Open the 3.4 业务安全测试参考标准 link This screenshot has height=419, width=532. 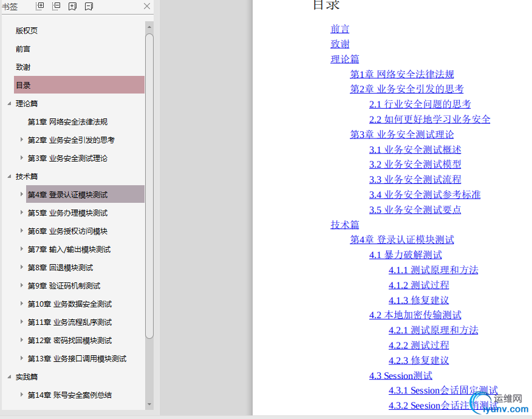tap(425, 194)
